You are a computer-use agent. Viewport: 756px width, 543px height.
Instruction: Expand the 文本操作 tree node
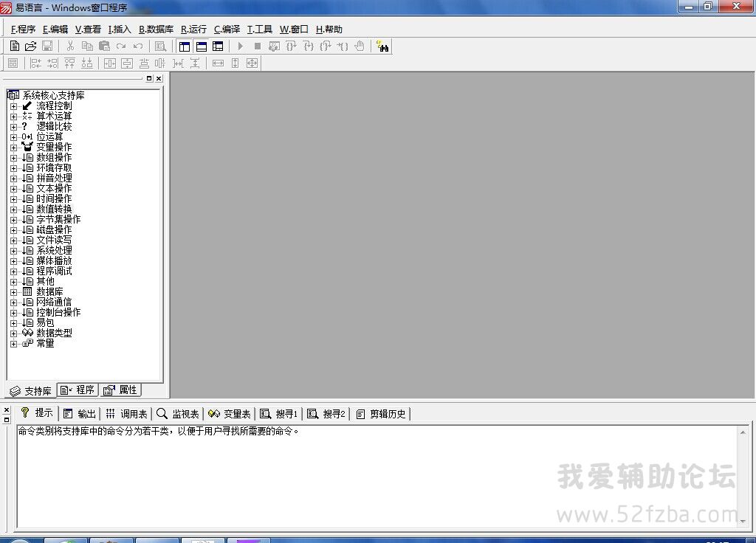click(13, 188)
